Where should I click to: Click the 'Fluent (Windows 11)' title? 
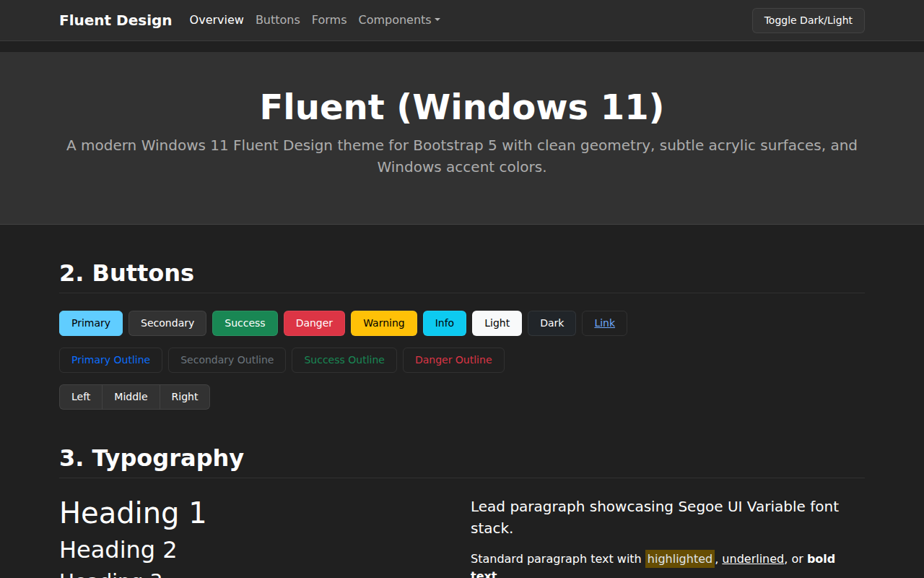coord(462,107)
